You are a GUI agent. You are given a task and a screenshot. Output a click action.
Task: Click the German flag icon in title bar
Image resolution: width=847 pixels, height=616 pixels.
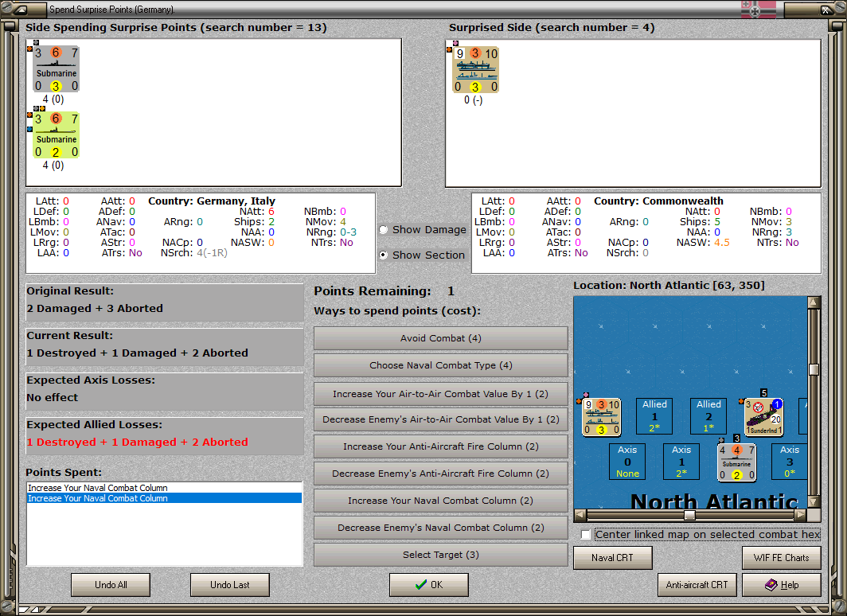point(759,10)
